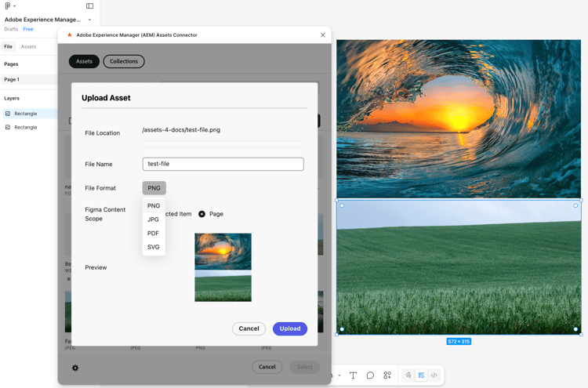Cancel the Upload Asset dialog
Image resolution: width=588 pixels, height=388 pixels.
(x=249, y=328)
